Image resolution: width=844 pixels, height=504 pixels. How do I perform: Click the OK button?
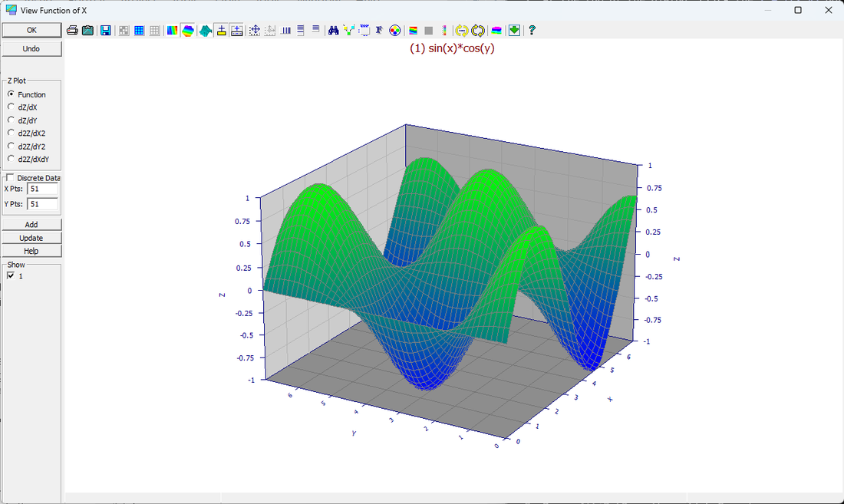click(31, 30)
